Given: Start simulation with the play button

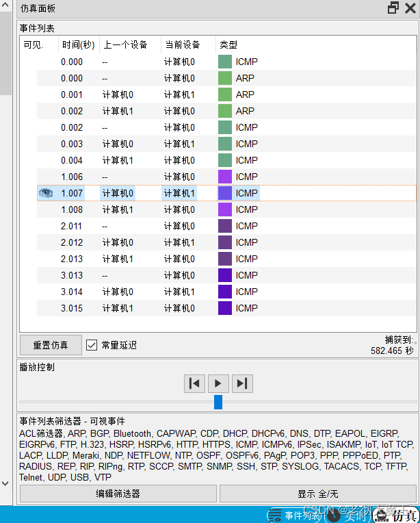Looking at the screenshot, I should pyautogui.click(x=218, y=383).
